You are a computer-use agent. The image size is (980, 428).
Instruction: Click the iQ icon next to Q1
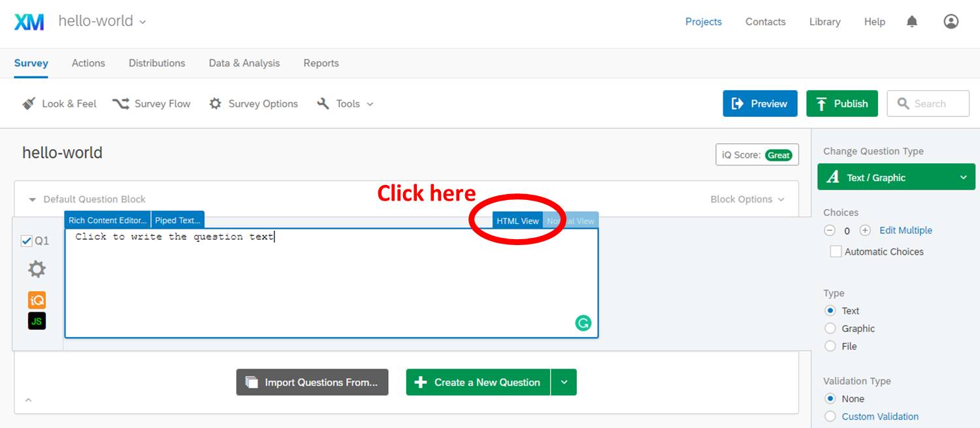[x=37, y=300]
